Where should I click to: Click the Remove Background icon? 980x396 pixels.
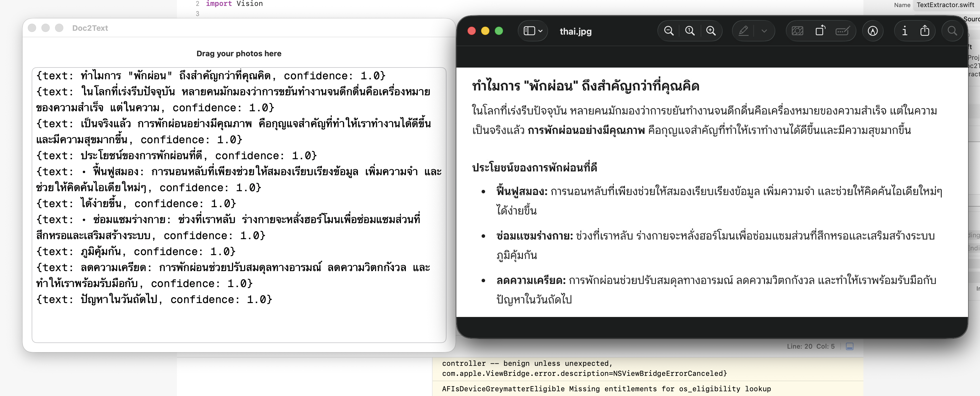[797, 31]
